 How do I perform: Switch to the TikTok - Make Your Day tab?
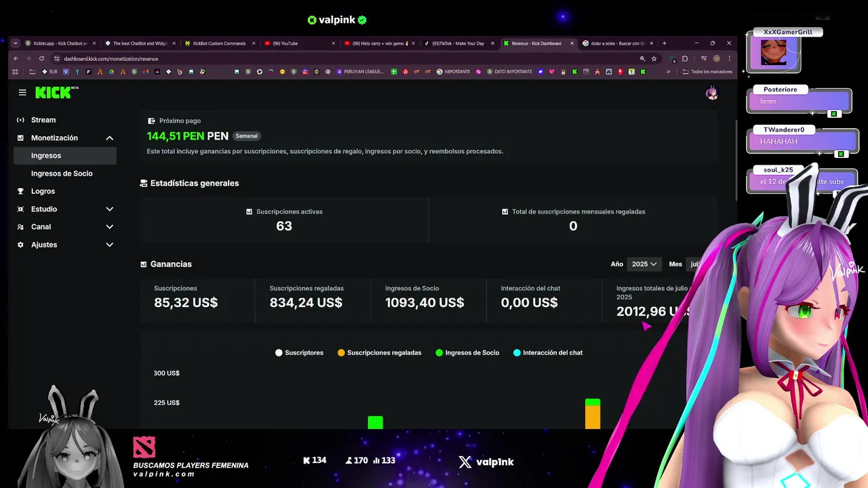(458, 43)
